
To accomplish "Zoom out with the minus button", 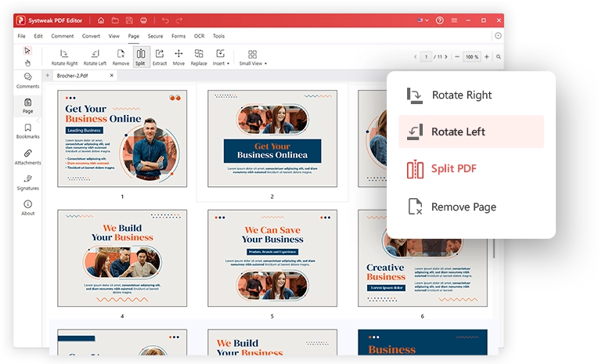I will point(457,57).
